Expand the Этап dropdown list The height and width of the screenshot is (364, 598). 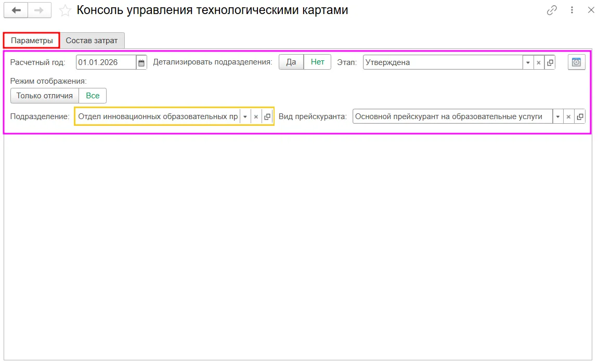528,62
